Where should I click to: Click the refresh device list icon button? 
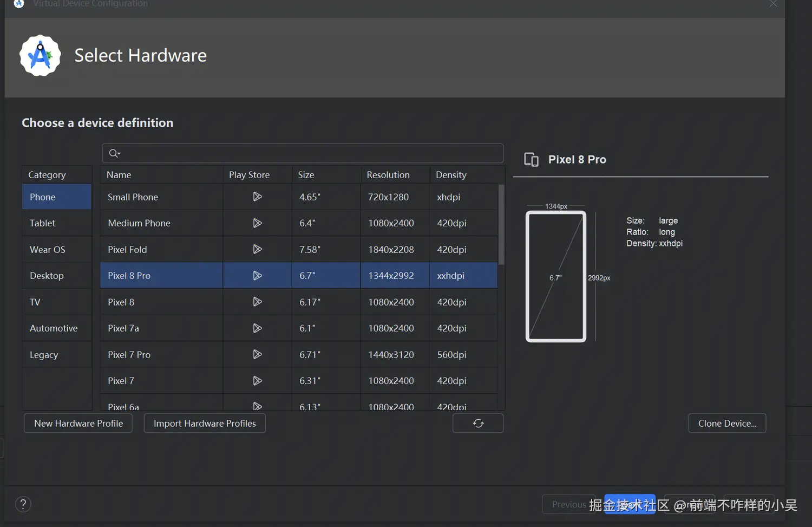pos(478,424)
